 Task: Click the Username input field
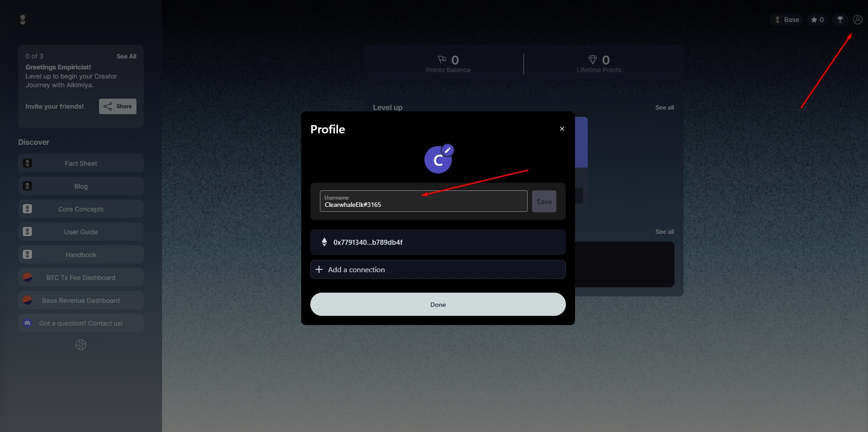pyautogui.click(x=423, y=201)
